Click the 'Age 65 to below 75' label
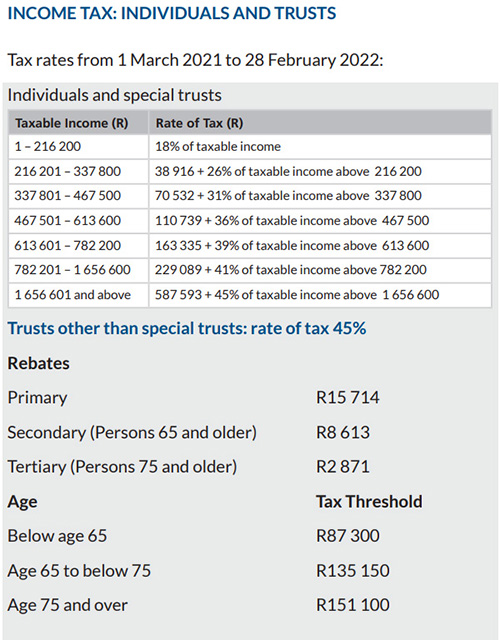500x640 pixels. tap(79, 571)
